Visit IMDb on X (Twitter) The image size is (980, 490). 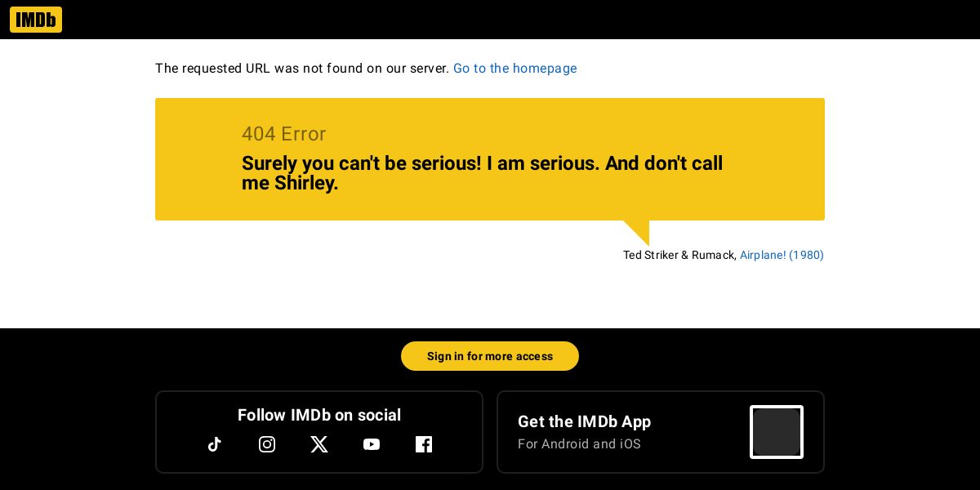[319, 444]
